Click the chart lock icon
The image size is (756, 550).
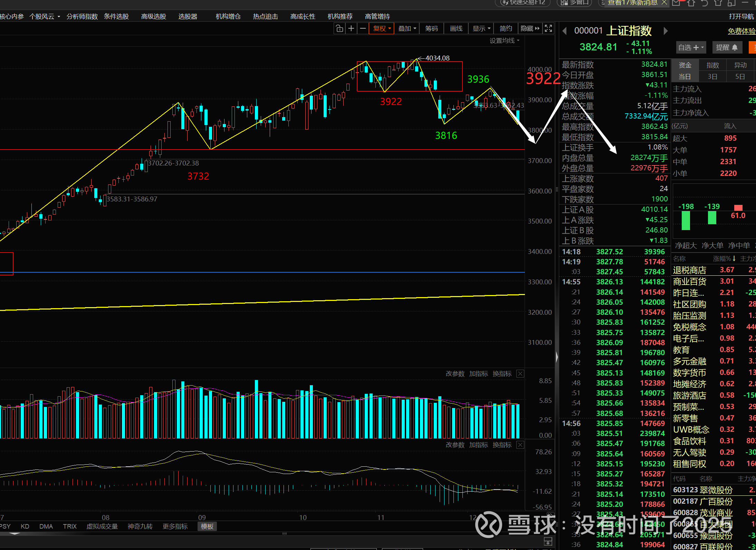pyautogui.click(x=339, y=29)
